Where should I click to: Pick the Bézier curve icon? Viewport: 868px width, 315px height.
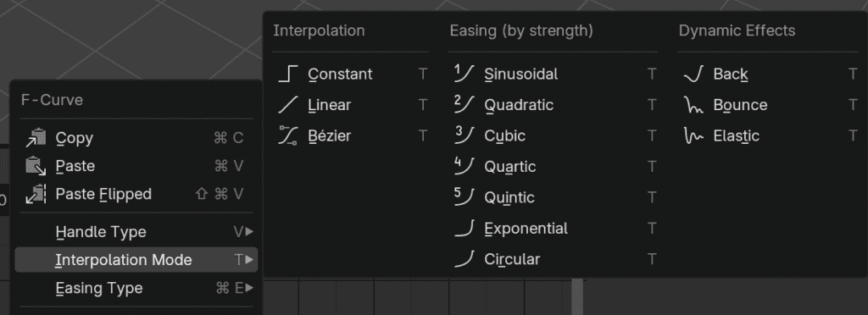click(288, 136)
